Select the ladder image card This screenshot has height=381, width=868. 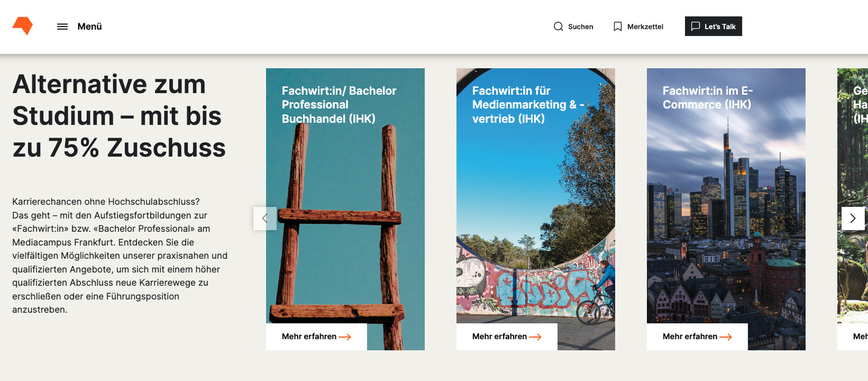[345, 221]
